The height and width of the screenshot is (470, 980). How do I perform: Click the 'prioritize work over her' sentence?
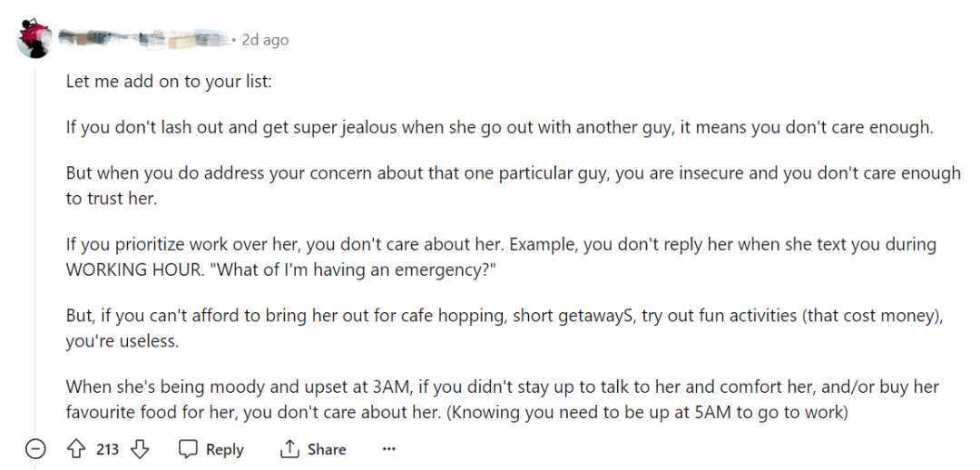pos(285,244)
